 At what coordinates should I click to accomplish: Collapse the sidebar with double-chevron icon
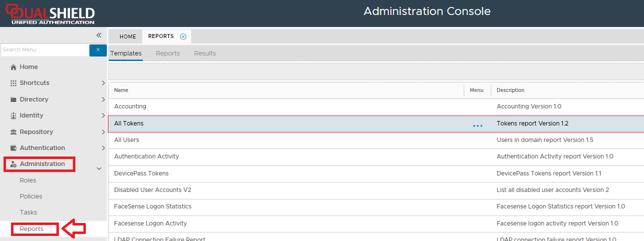point(99,35)
